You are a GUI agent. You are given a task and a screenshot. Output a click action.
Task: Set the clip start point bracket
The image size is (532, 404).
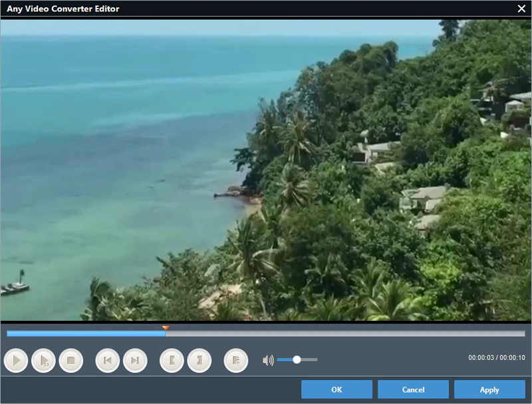pos(172,361)
